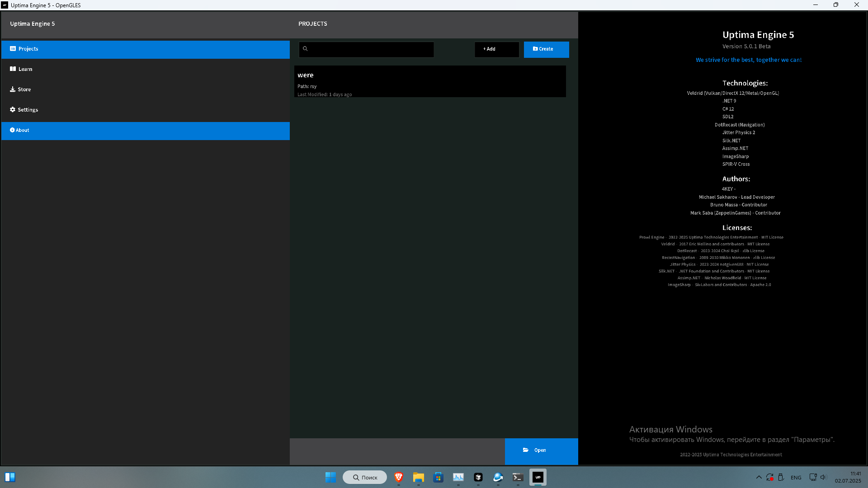
Task: Click 'Bruno Massa - Contributor' text
Action: (738, 205)
